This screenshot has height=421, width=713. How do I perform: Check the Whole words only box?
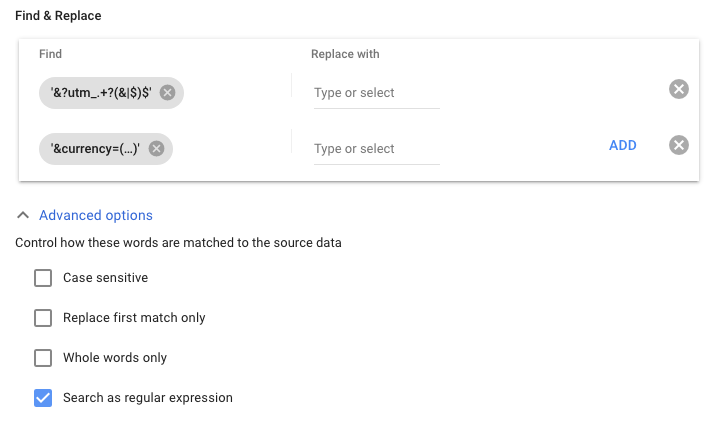[43, 358]
